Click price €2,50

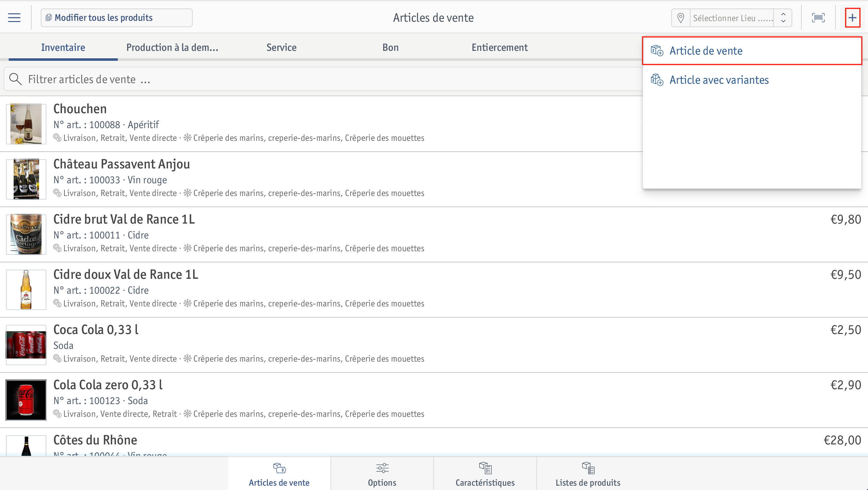pos(846,330)
